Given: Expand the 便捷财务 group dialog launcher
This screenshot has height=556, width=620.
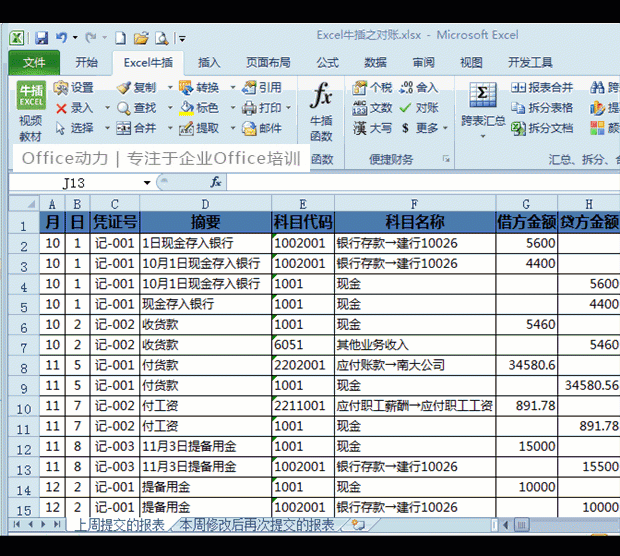Looking at the screenshot, I should pos(446,159).
